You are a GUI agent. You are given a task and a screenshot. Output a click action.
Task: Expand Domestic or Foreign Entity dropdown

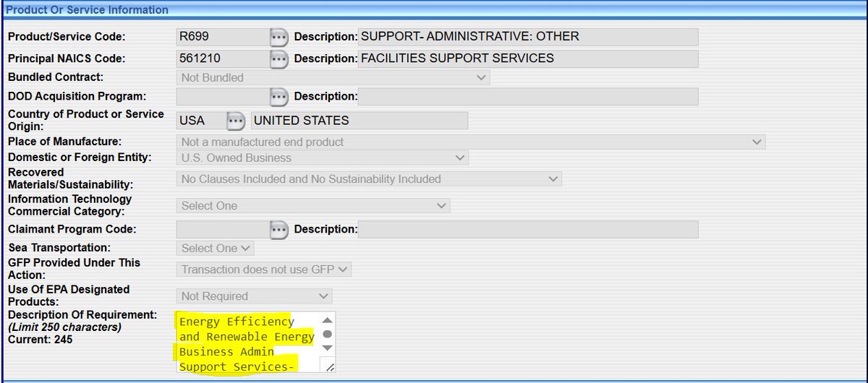pos(322,158)
